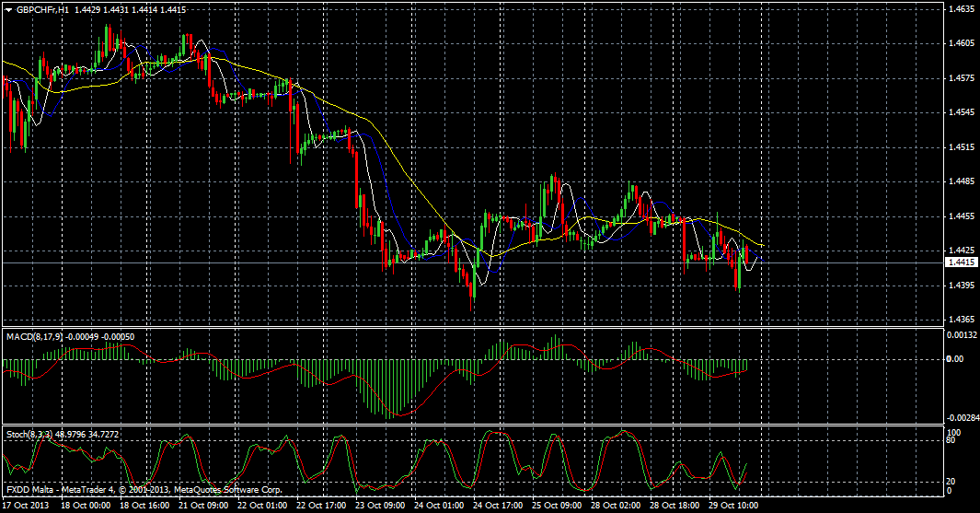Click the 23 Oct 09:00 time label
Image resolution: width=980 pixels, height=513 pixels.
[379, 505]
